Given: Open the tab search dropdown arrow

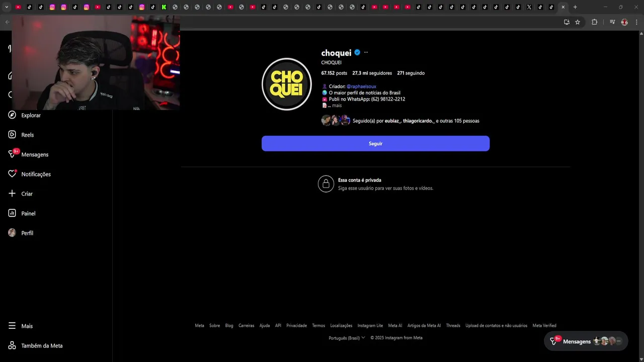Looking at the screenshot, I should click(x=7, y=7).
